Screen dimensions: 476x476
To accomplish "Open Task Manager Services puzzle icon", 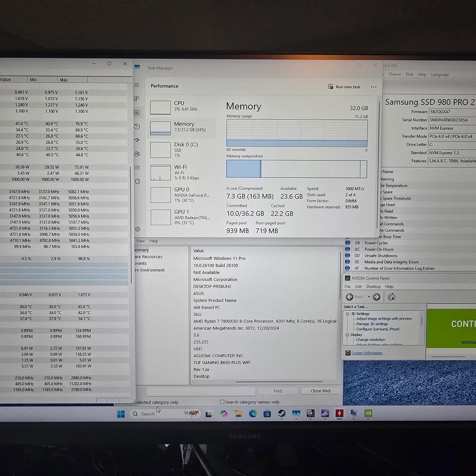I will tap(138, 182).
